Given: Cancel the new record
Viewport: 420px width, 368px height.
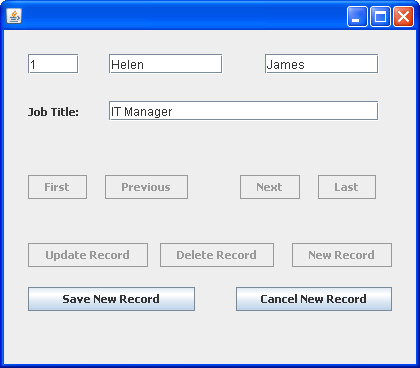Looking at the screenshot, I should click(x=314, y=299).
